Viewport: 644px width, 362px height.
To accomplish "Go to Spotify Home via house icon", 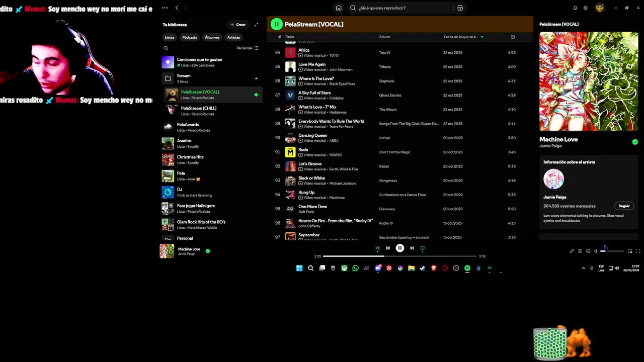I will 339,8.
